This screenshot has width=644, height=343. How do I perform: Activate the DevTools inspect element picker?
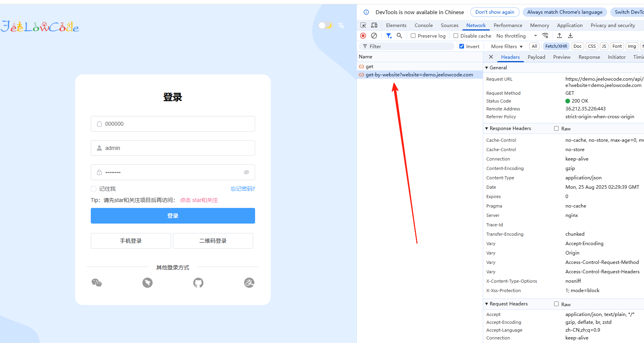pyautogui.click(x=363, y=25)
